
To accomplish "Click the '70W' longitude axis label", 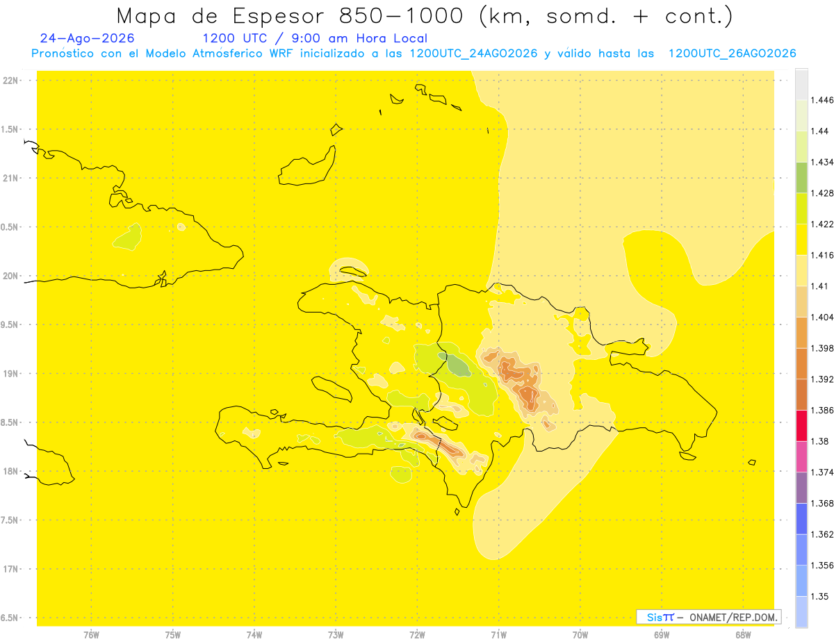I will click(580, 635).
